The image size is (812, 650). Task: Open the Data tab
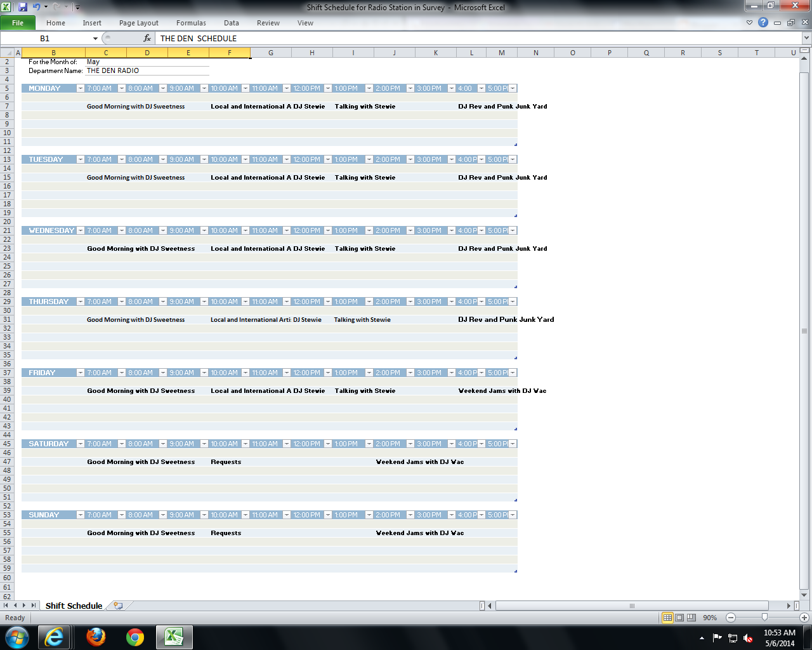point(232,23)
